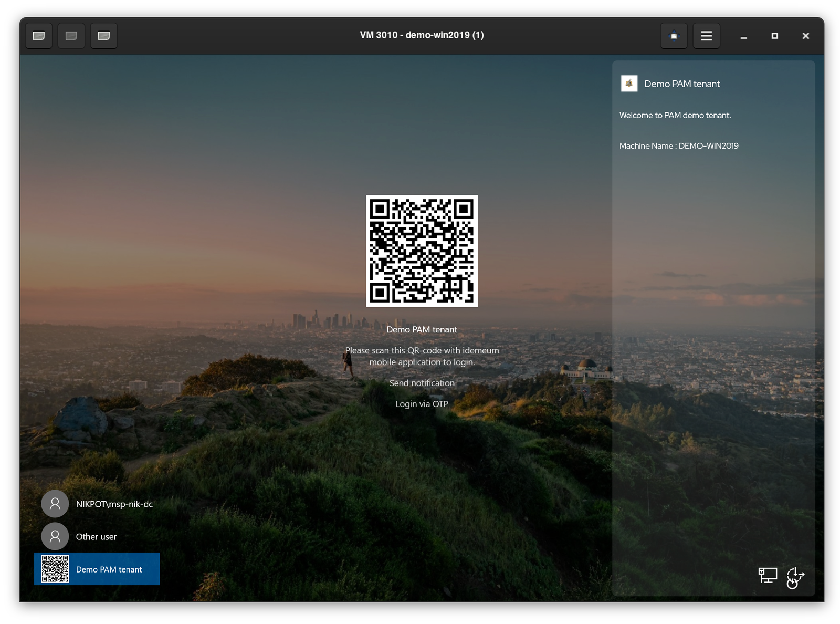
Task: Click the leftmost display button in title bar
Action: [39, 36]
